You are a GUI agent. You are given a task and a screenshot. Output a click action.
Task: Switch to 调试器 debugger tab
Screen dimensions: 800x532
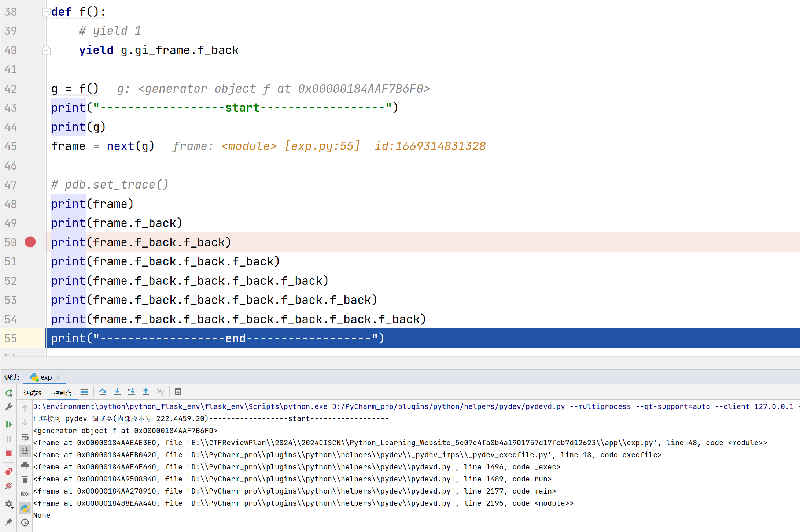pos(33,393)
